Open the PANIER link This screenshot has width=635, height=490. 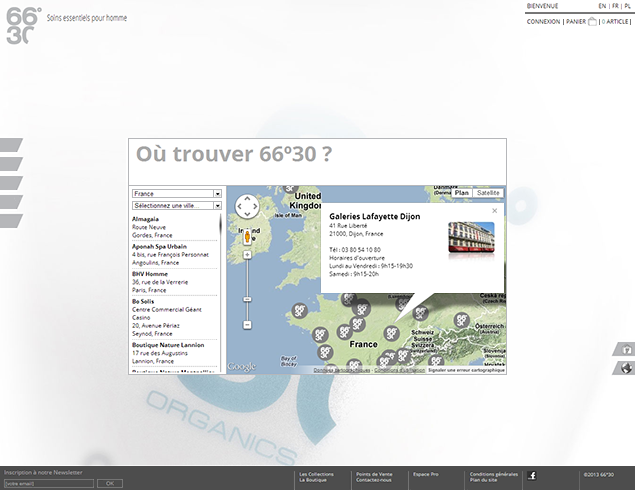coord(575,21)
